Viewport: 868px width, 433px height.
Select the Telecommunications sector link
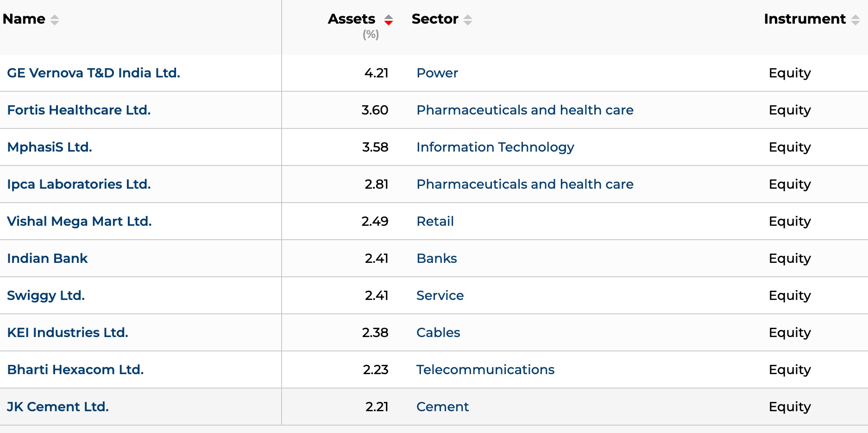point(485,369)
